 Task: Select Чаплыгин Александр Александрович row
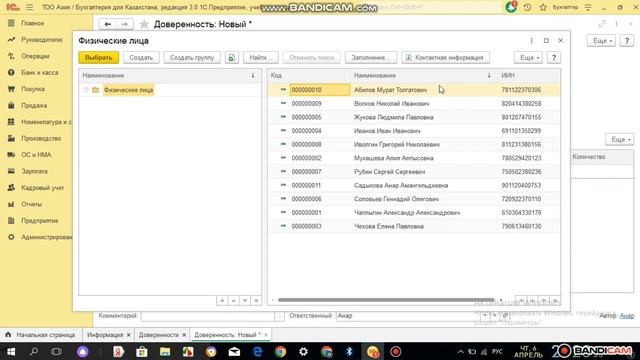coord(414,213)
